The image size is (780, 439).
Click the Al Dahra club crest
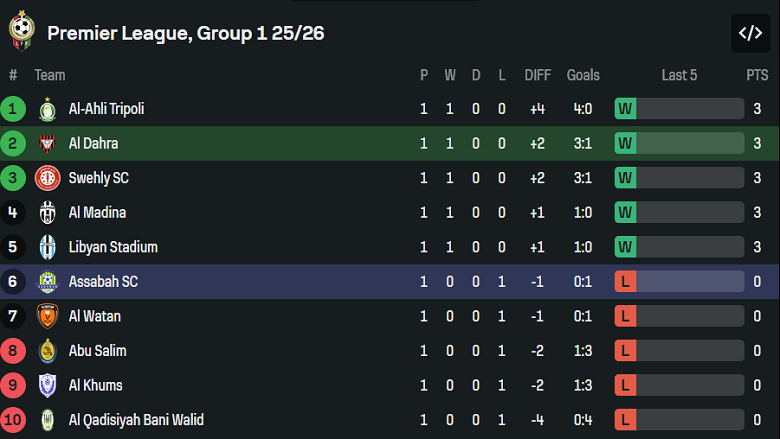(x=48, y=144)
